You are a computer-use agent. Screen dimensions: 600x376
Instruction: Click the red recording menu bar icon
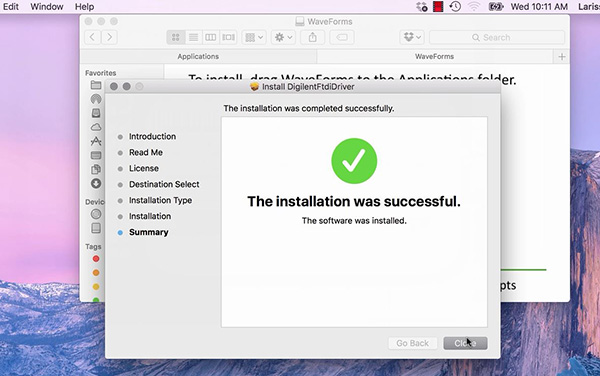coord(438,7)
